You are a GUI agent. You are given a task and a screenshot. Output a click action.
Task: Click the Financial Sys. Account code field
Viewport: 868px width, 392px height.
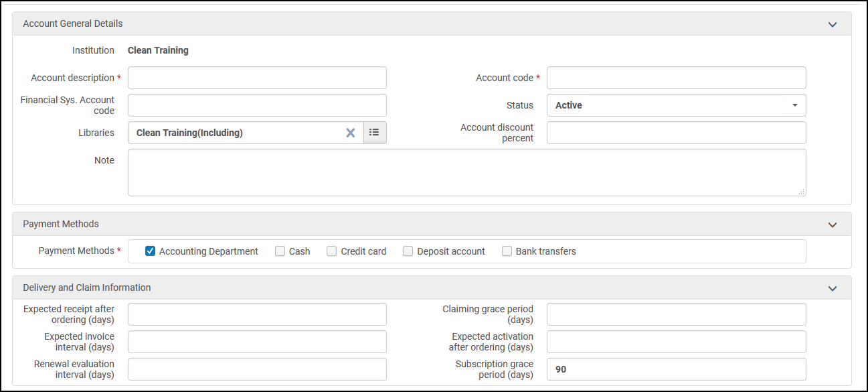point(257,105)
